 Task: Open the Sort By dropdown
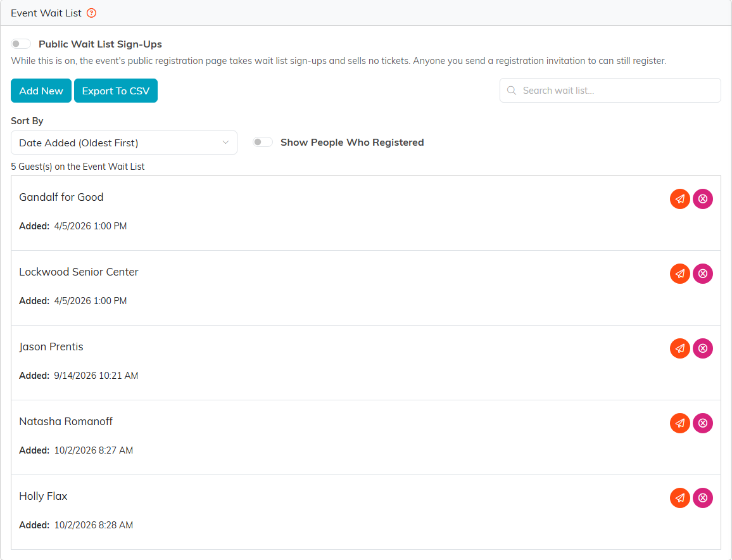tap(124, 143)
